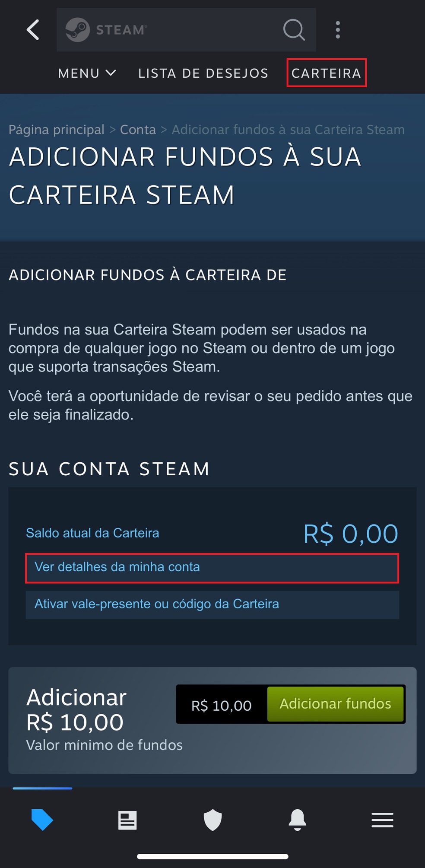Go to Página principal breadcrumb
Screen dimensions: 425x868
pos(57,130)
